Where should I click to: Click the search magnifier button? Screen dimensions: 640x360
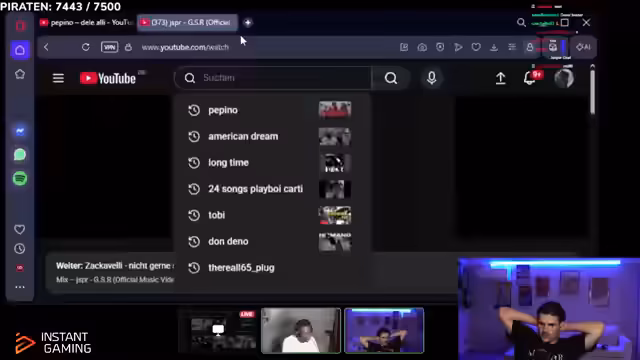tap(391, 78)
